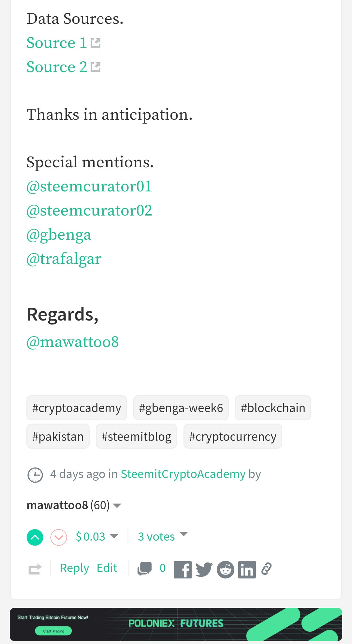Viewport: 352px width, 644px height.
Task: Downvote the post with red arrow
Action: (59, 537)
